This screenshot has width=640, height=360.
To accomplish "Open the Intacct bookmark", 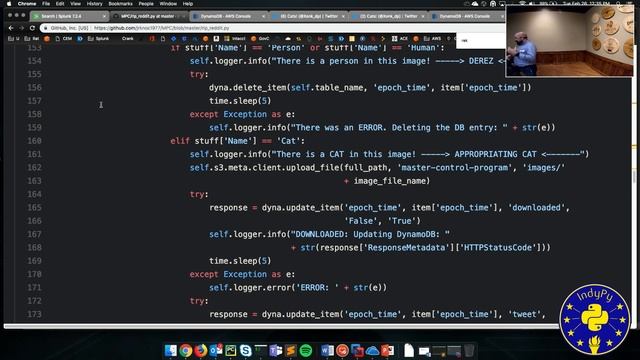I will 235,39.
